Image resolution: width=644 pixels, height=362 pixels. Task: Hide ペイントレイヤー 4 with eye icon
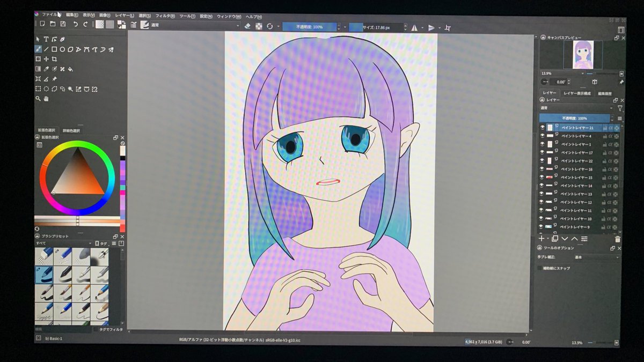543,136
